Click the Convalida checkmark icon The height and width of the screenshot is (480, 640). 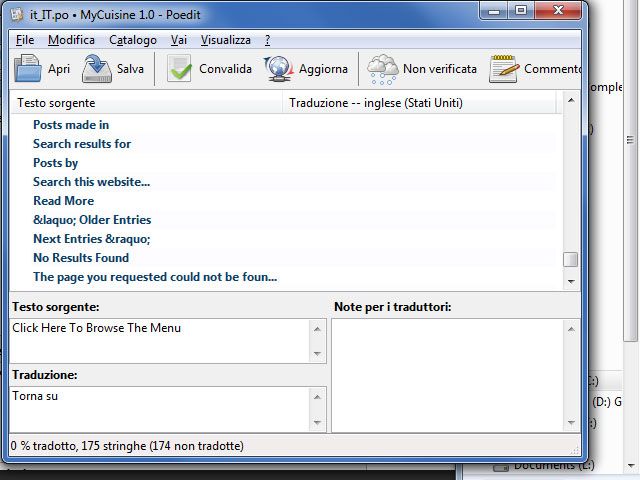pos(179,69)
